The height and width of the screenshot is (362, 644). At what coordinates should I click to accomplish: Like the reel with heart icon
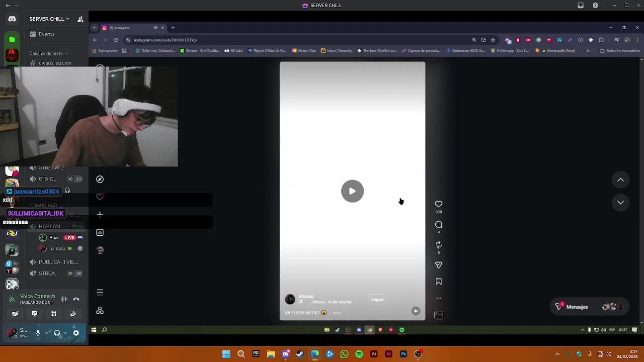[439, 204]
